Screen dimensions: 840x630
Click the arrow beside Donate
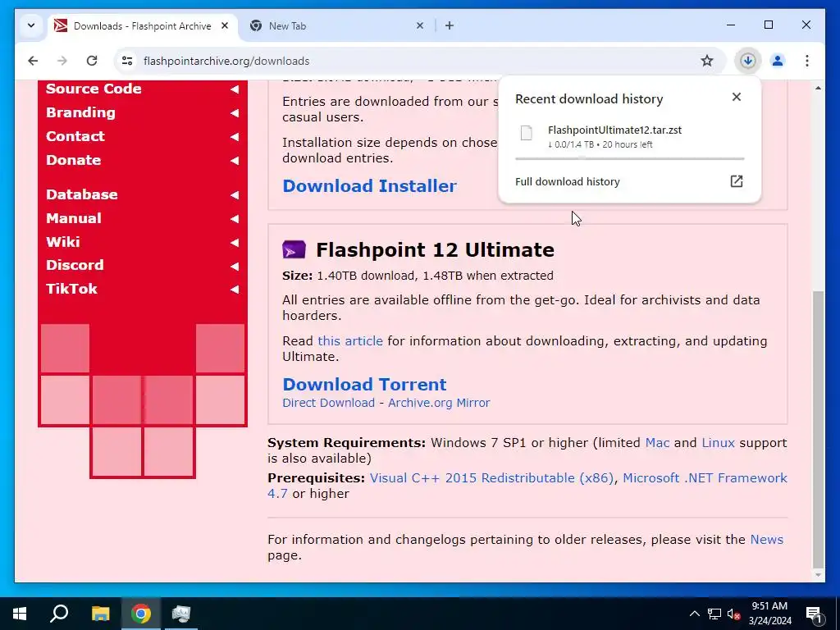[x=235, y=160]
